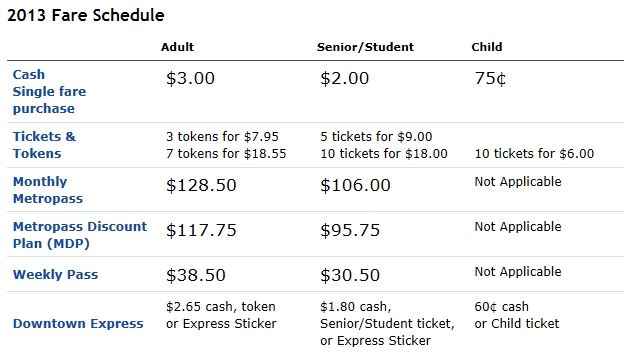Click the Weekly Pass link
This screenshot has height=362, width=635.
[55, 275]
